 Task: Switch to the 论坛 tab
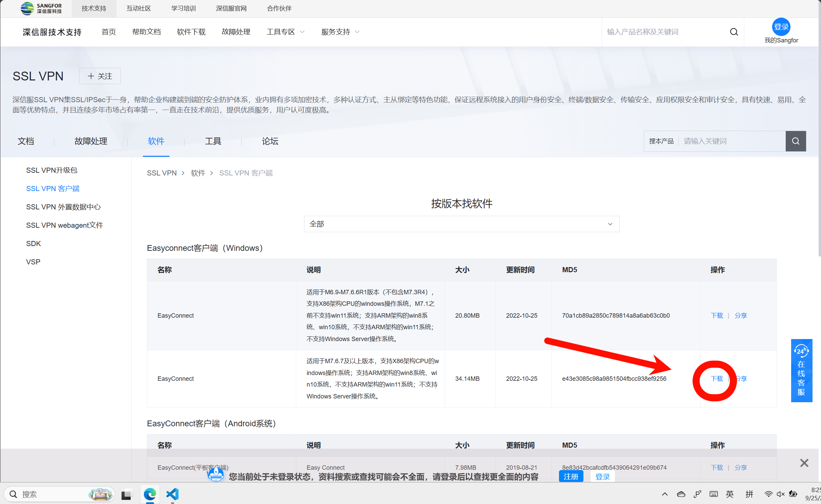click(x=270, y=141)
